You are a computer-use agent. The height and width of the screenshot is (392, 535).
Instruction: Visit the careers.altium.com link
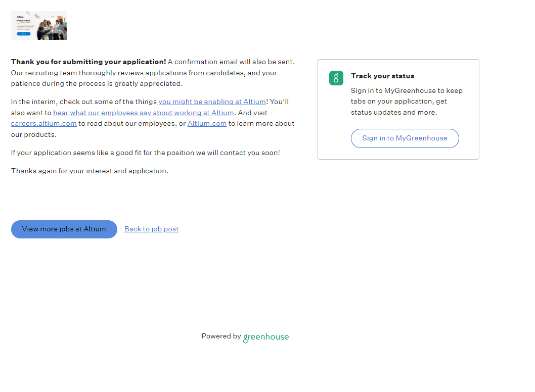[44, 123]
